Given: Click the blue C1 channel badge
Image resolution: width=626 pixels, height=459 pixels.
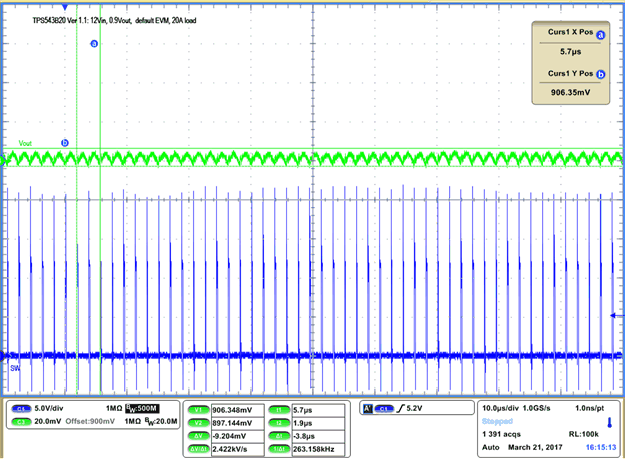Looking at the screenshot, I should pos(21,408).
